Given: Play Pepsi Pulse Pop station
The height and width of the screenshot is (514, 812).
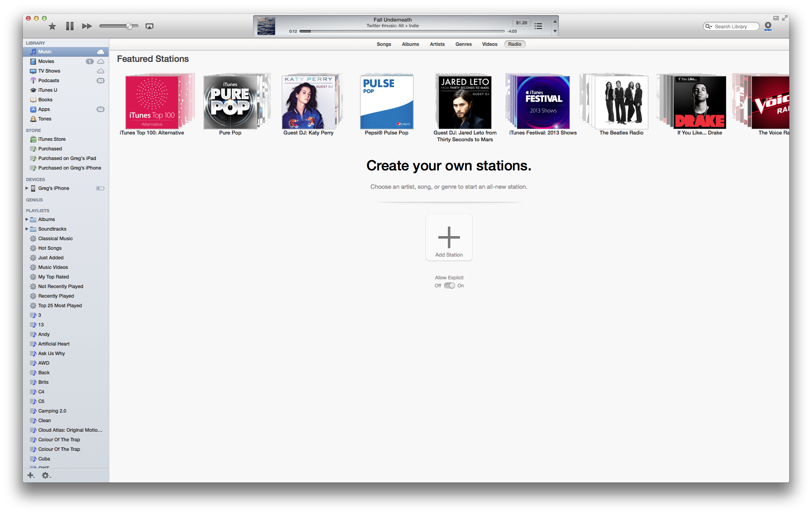Looking at the screenshot, I should pos(386,102).
